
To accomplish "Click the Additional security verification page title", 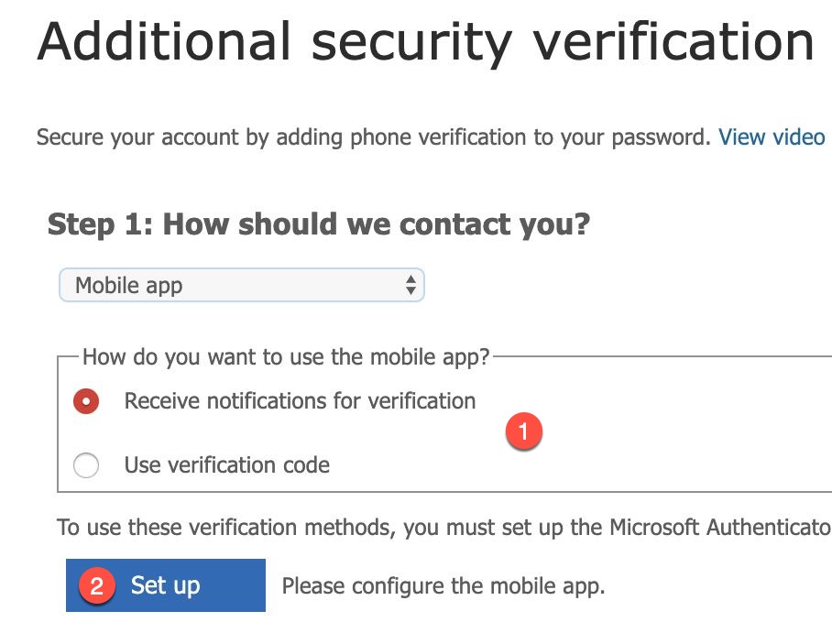I will click(x=425, y=41).
